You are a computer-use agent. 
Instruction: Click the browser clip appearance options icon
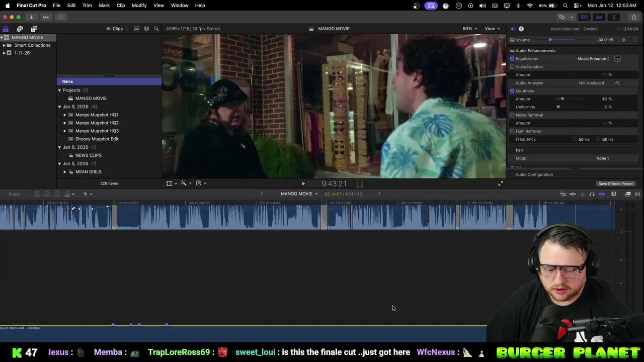pyautogui.click(x=146, y=29)
